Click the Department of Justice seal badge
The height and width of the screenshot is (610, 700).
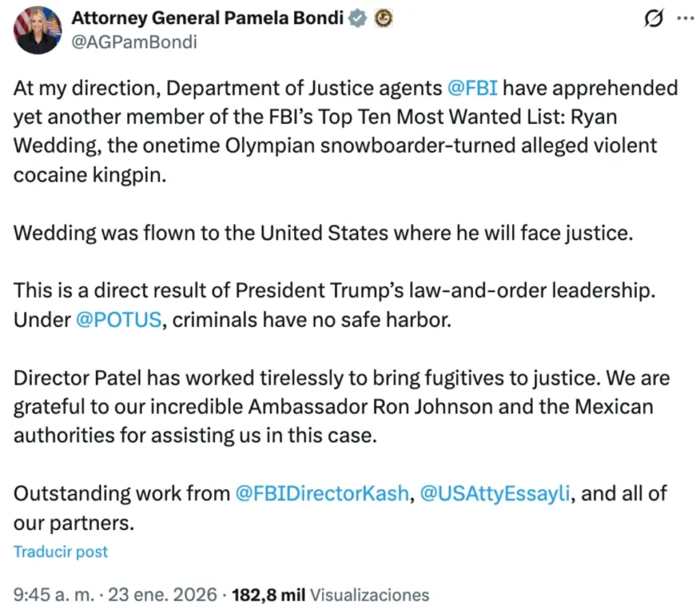pos(381,18)
